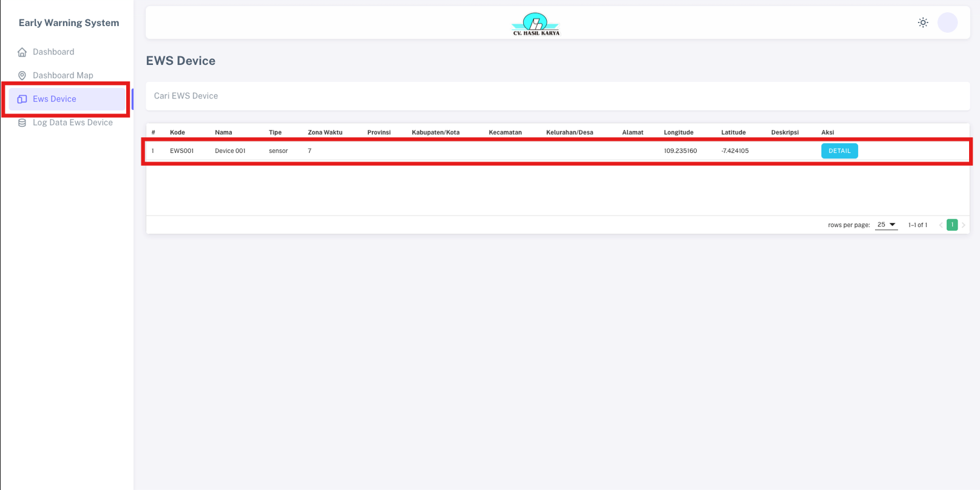This screenshot has height=490, width=980.
Task: Go to next page arrow
Action: [x=963, y=225]
